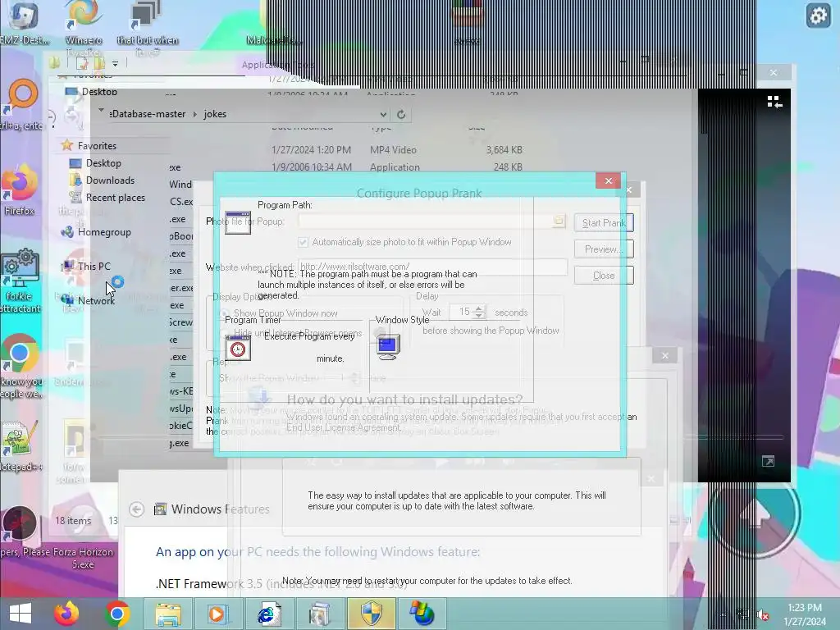Viewport: 840px width, 630px height.
Task: Open the quick access toolbar customize dropdown
Action: click(x=115, y=63)
